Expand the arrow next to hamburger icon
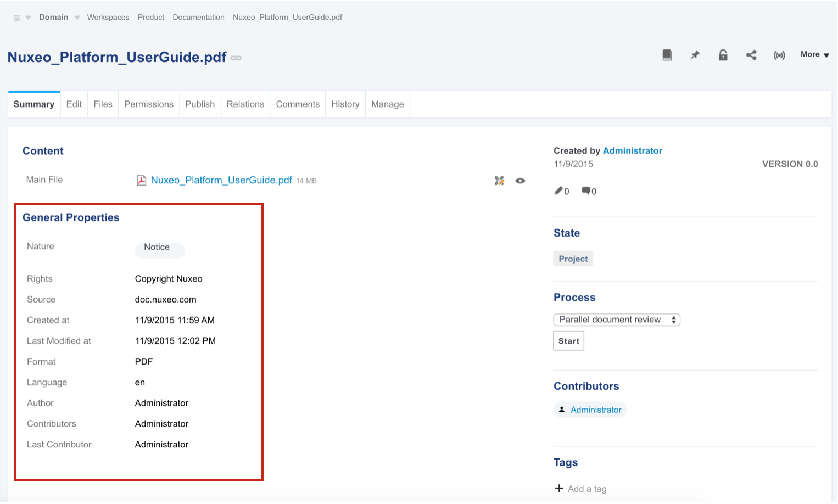This screenshot has height=504, width=838. pyautogui.click(x=28, y=18)
